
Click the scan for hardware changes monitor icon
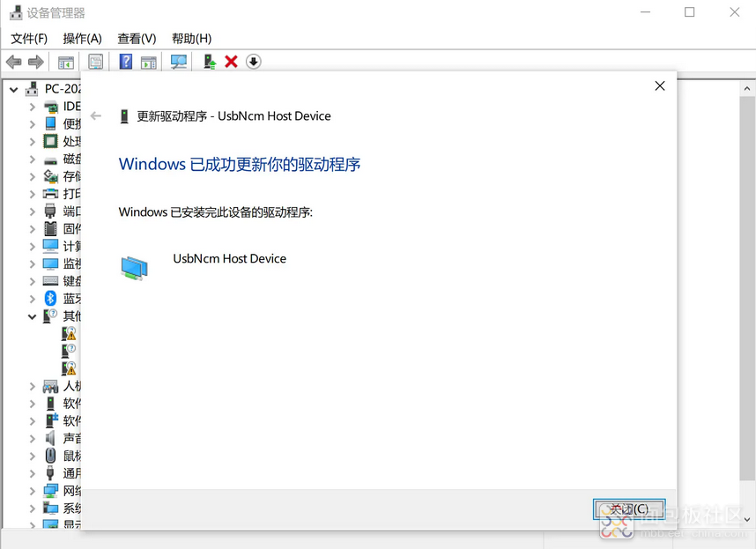(179, 62)
